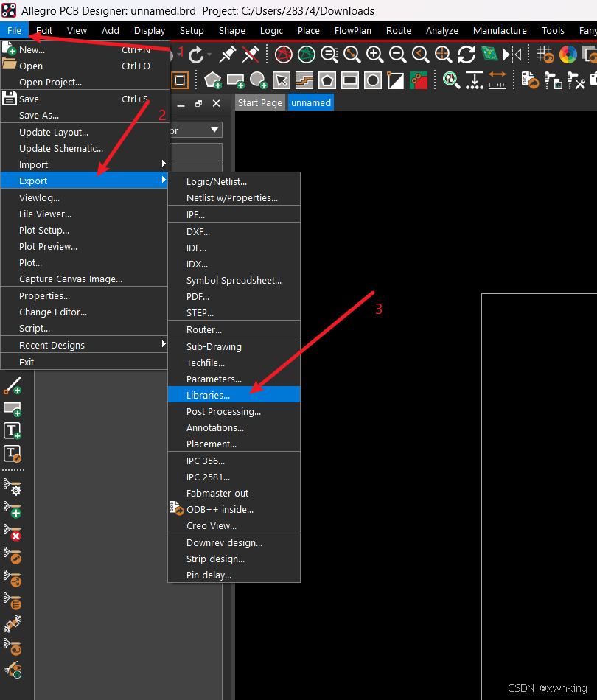Click the Island Delete red-green icon
This screenshot has width=597, height=700.
point(419,81)
